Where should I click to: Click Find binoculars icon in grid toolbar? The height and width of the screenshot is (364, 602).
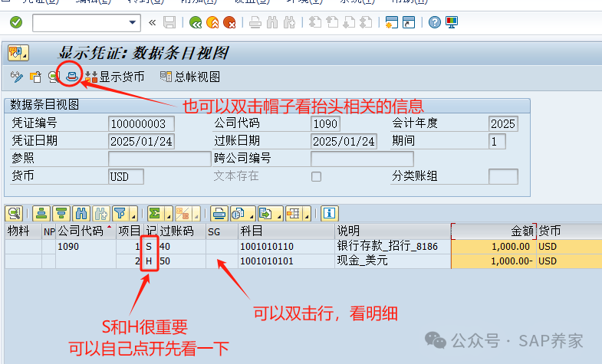(x=81, y=213)
